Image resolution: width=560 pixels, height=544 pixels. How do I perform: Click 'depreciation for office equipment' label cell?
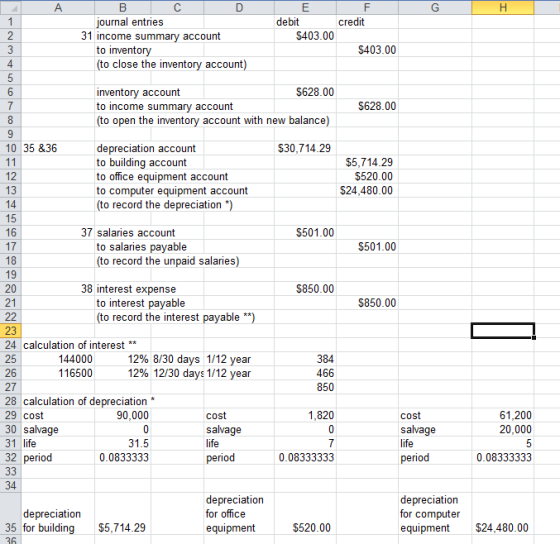pos(239,514)
